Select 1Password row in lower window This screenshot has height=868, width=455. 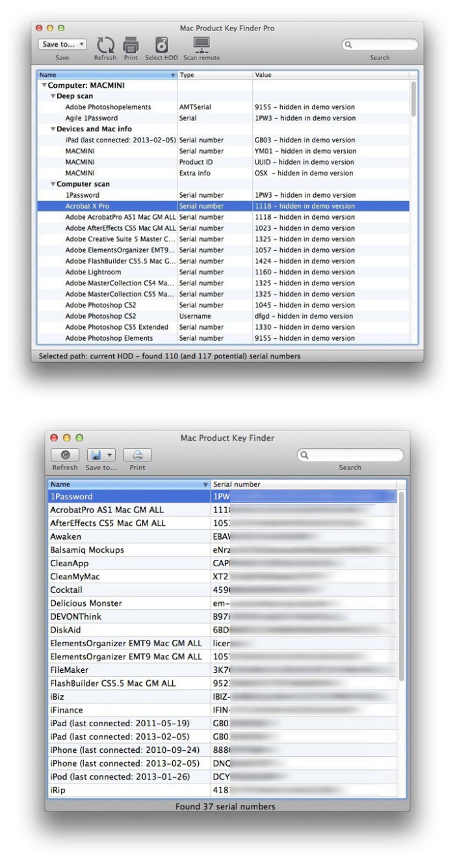[x=223, y=496]
